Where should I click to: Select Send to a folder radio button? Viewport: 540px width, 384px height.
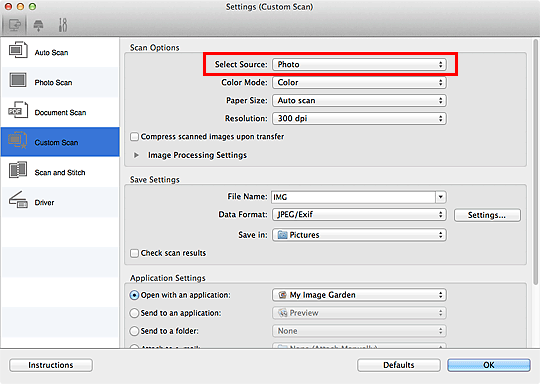(134, 331)
